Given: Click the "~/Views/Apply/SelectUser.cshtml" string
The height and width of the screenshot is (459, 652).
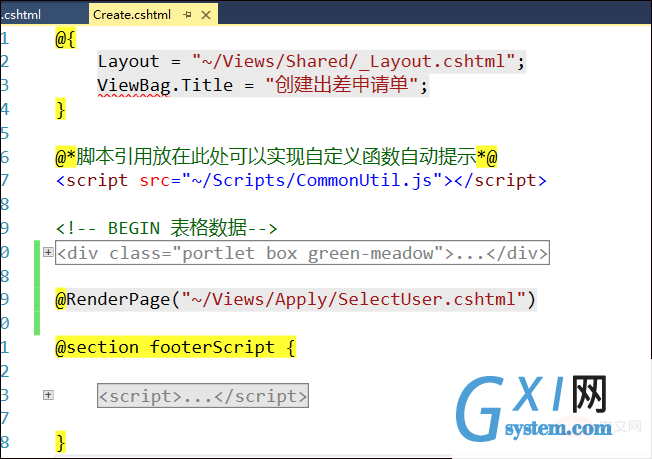Looking at the screenshot, I should (x=354, y=299).
